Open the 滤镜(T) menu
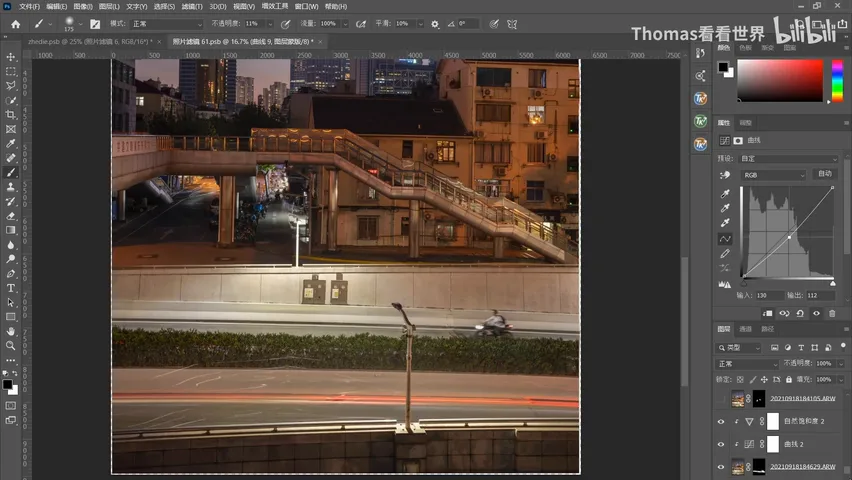This screenshot has height=480, width=852. (192, 7)
